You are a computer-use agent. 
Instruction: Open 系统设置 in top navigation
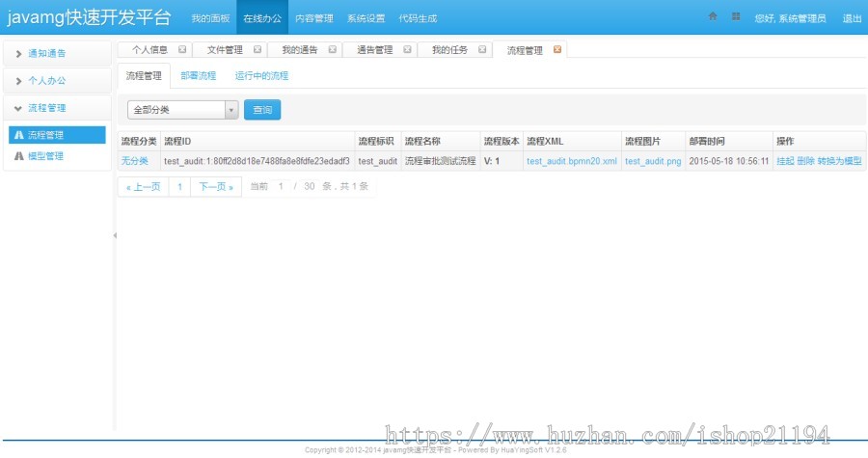[366, 18]
